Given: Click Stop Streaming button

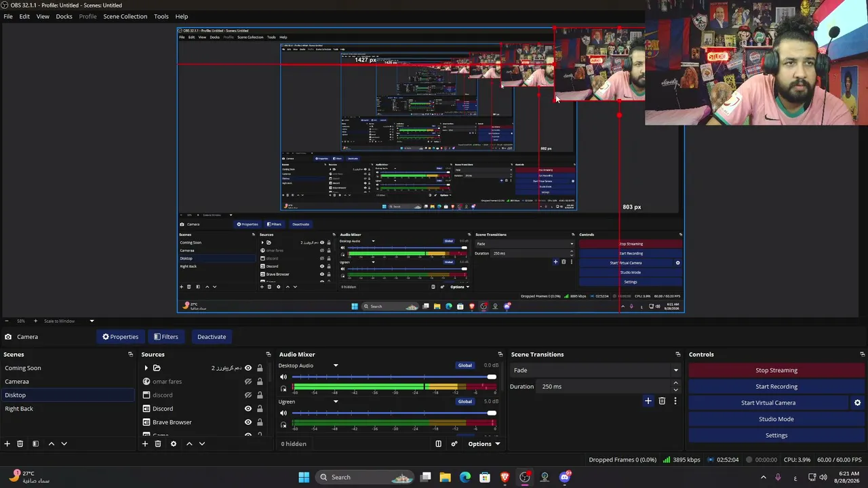Looking at the screenshot, I should (776, 370).
